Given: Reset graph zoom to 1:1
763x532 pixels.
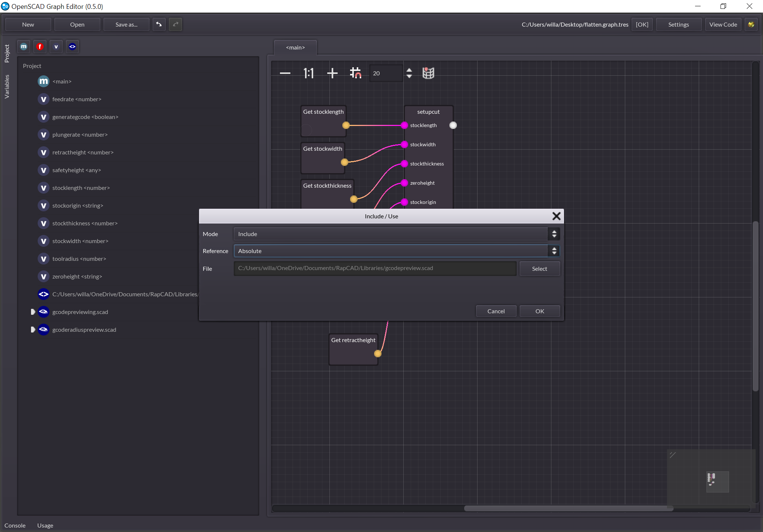Looking at the screenshot, I should (309, 73).
